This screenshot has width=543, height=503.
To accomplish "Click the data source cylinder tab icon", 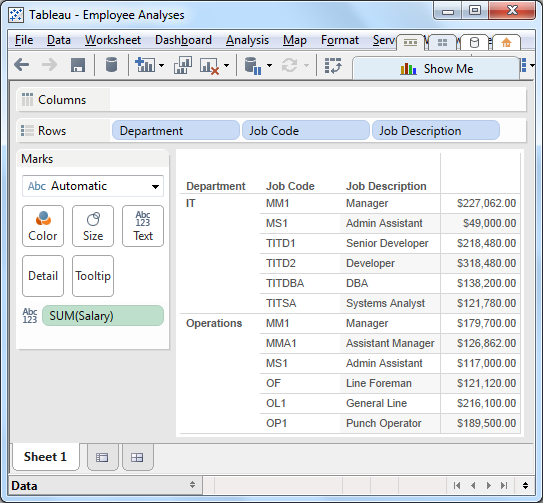I will [474, 43].
